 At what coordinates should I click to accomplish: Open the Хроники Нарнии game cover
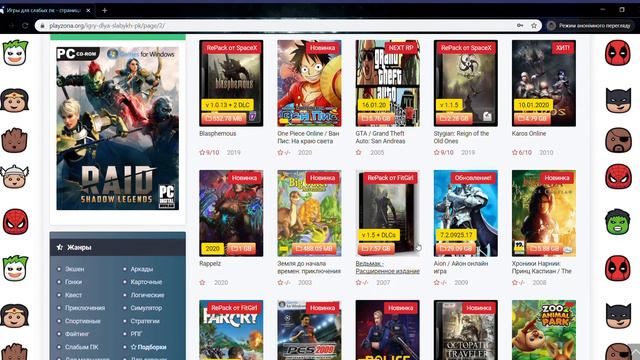544,213
